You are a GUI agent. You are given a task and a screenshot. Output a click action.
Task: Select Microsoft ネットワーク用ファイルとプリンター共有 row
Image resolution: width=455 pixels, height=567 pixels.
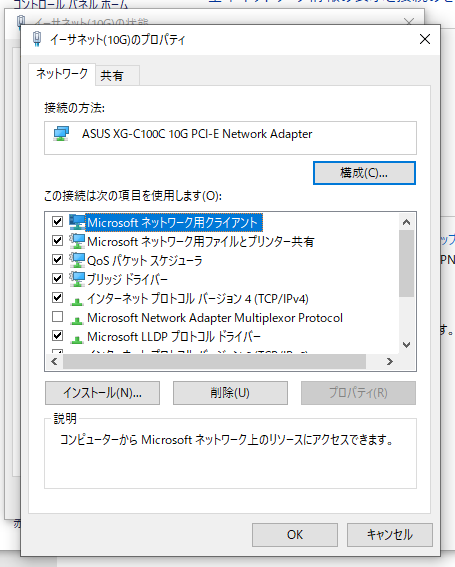(200, 242)
